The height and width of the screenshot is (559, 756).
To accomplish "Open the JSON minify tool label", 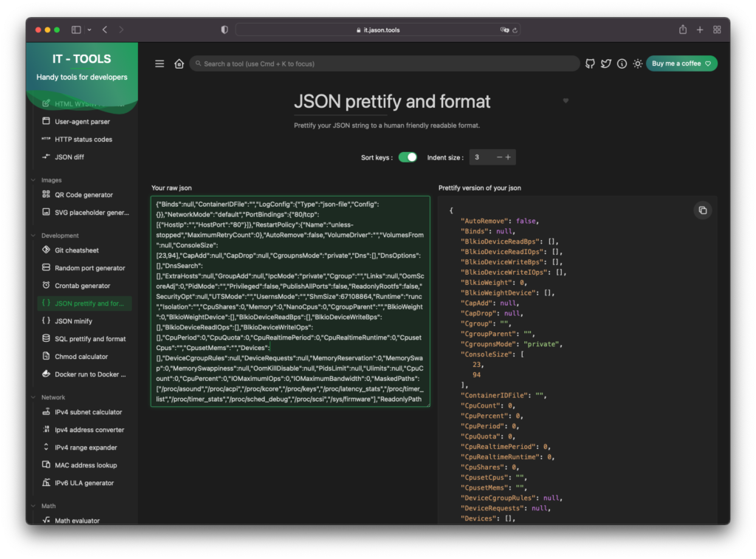I will (73, 321).
